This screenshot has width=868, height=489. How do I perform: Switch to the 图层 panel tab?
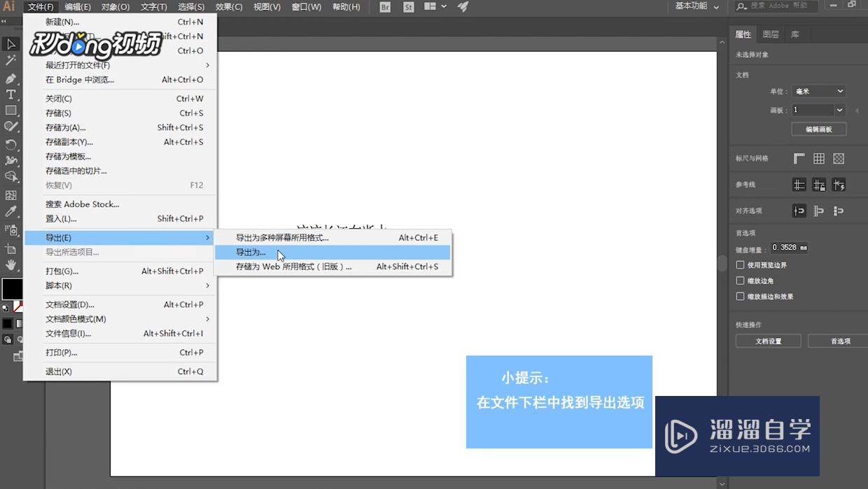770,34
